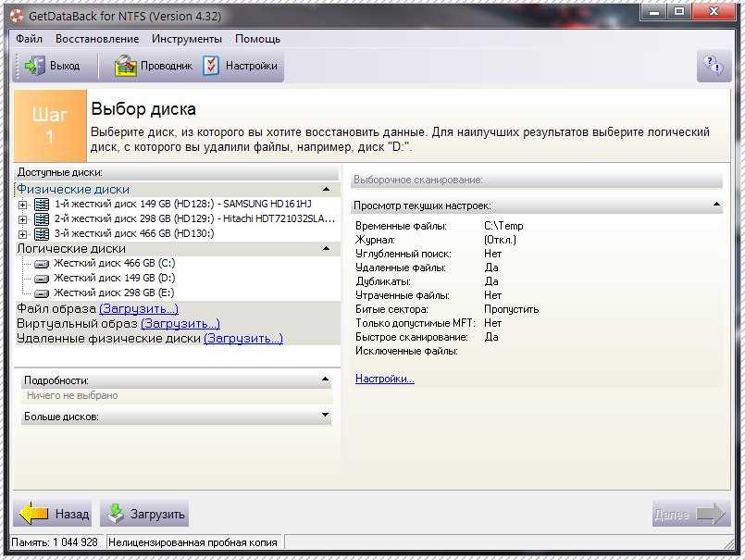The image size is (745, 560).
Task: Expand the 3-й жесткий диск 466 GB node
Action: point(22,234)
